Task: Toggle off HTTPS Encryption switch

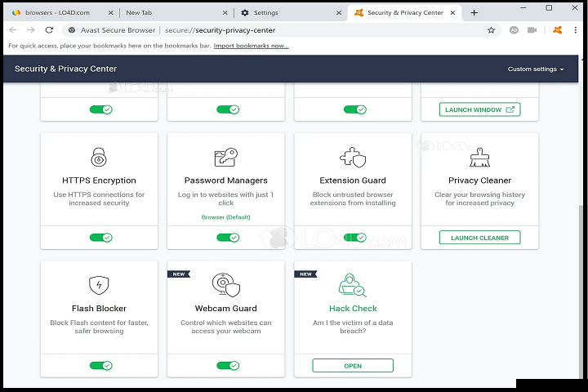Action: pos(101,238)
